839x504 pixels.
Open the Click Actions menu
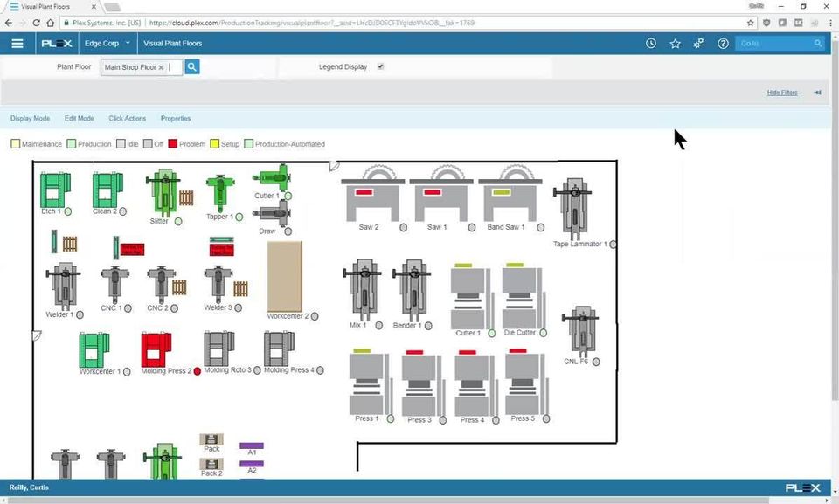[x=127, y=118]
